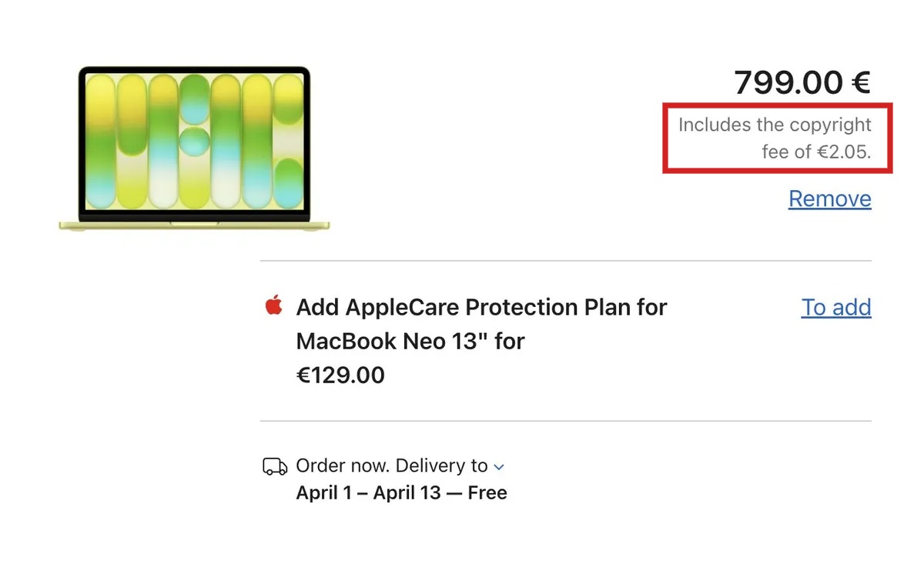924x584 pixels.
Task: Click the euro sign beside 799.00
Action: 861,82
